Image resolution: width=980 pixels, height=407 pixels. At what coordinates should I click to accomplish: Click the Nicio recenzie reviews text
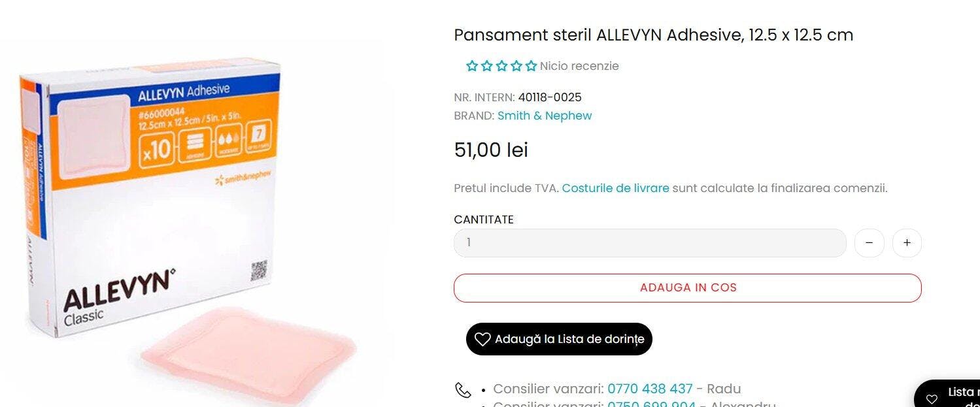pos(579,66)
